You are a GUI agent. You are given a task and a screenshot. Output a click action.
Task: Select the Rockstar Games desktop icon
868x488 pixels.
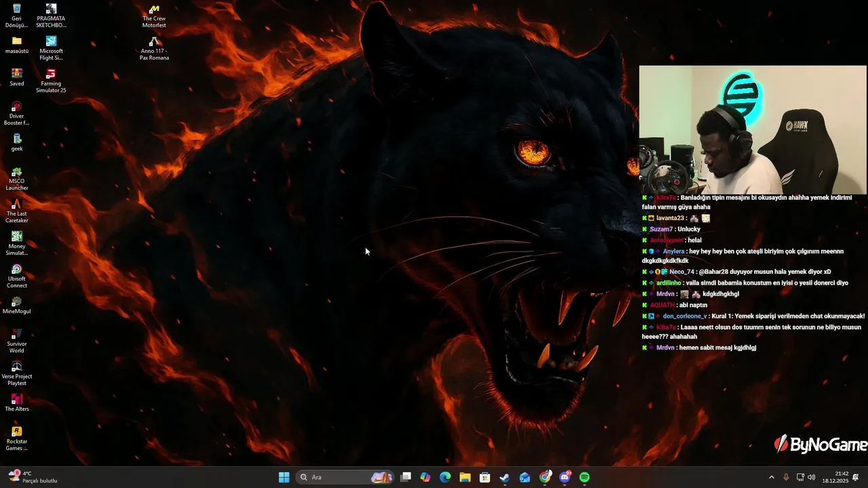pyautogui.click(x=17, y=439)
